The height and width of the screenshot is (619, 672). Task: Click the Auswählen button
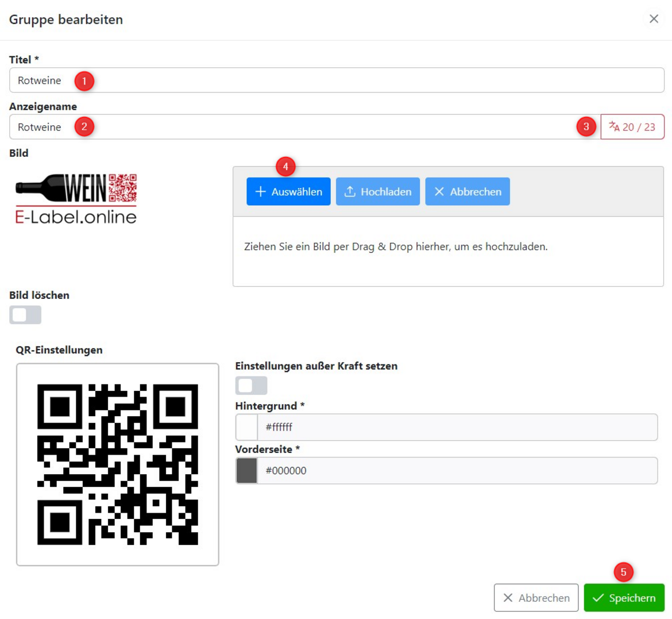click(288, 191)
